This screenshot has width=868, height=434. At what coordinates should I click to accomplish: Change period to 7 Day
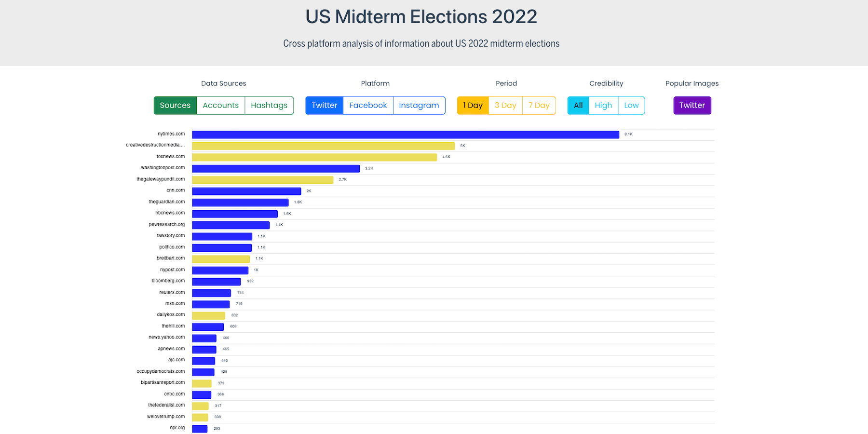point(539,105)
